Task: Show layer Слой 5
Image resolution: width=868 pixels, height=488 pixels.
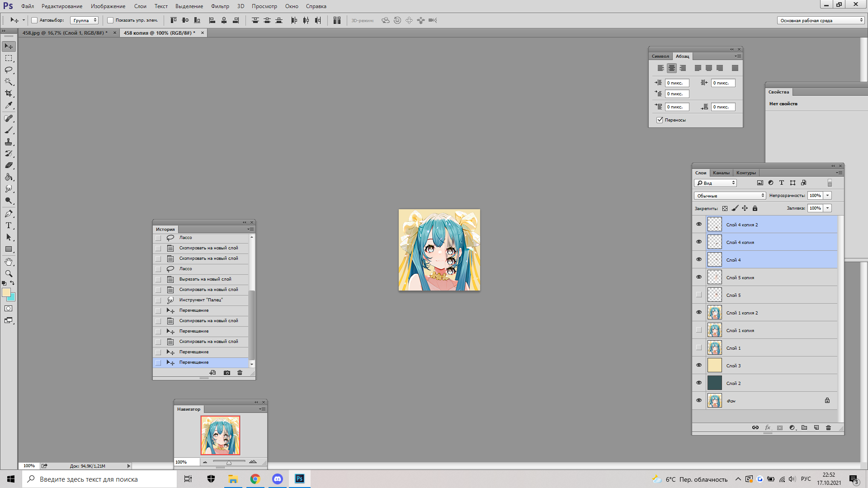Action: tap(699, 295)
